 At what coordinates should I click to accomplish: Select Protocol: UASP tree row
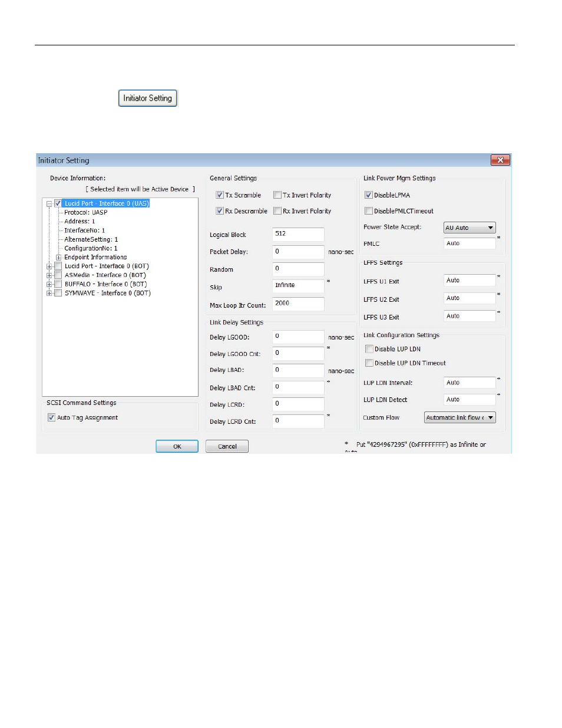(86, 212)
